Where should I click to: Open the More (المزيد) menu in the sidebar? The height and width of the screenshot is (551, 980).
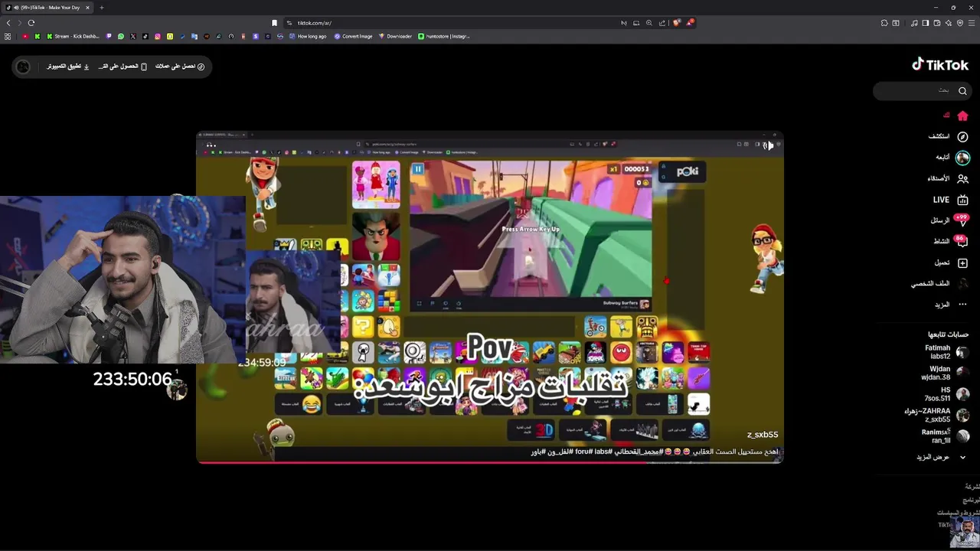(951, 305)
